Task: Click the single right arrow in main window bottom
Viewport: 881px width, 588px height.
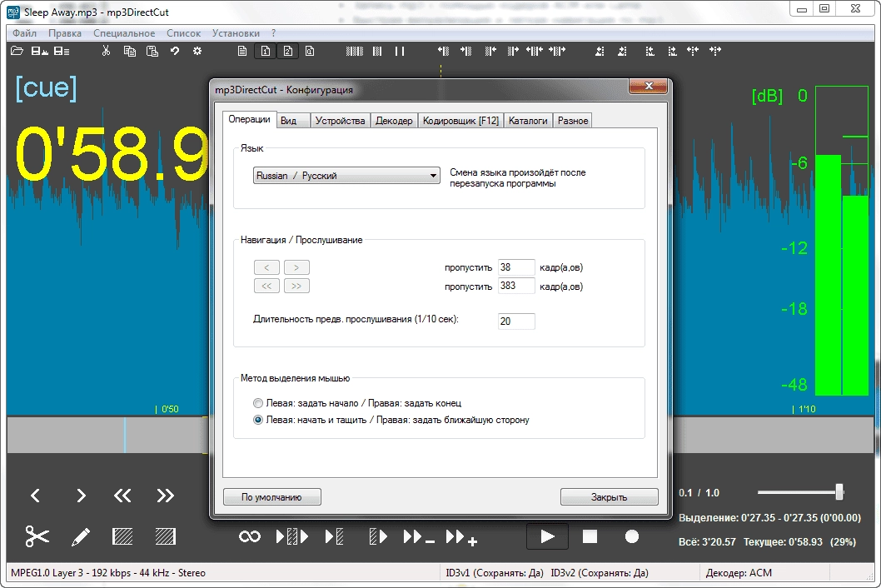Action: 81,496
